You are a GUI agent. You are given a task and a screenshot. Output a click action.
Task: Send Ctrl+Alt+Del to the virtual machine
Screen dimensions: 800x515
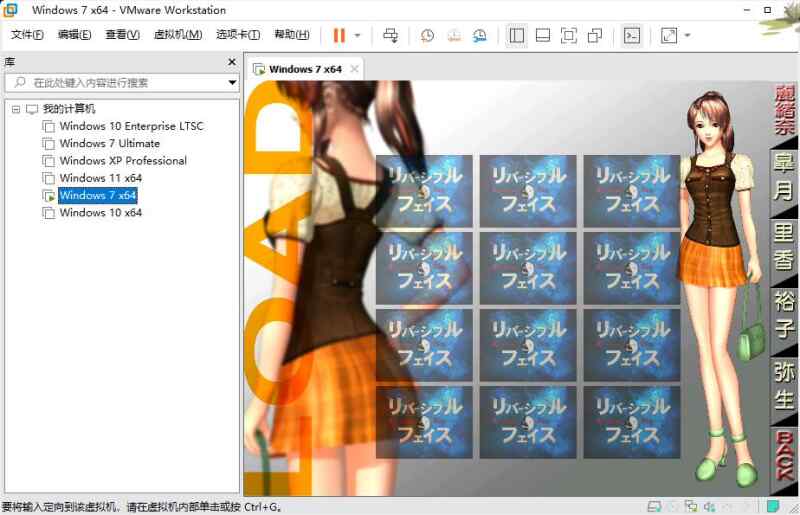point(391,35)
